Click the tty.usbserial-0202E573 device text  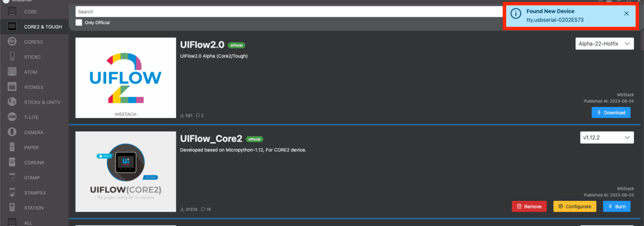(555, 20)
